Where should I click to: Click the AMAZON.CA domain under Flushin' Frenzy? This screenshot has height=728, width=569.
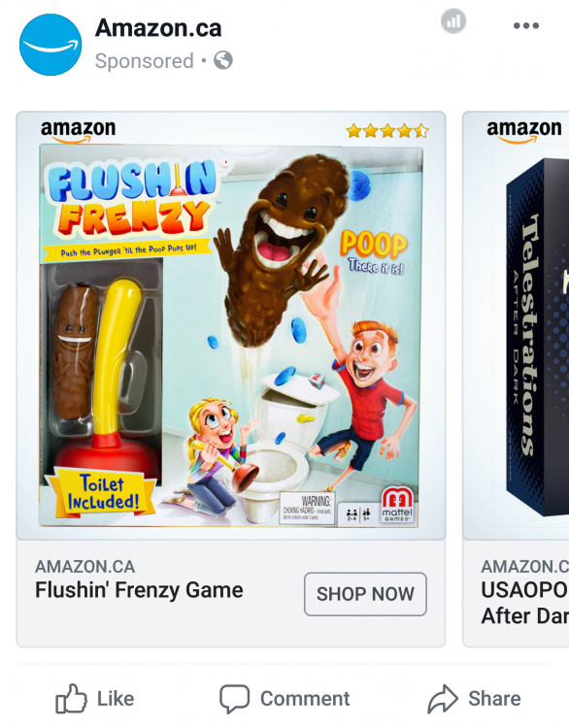[x=85, y=567]
